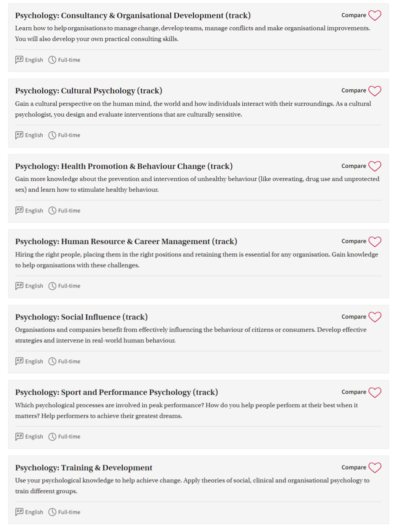Screen dimensions: 394x532
Task: Toggle Compare for Cultural Psychology track
Action: click(354, 90)
